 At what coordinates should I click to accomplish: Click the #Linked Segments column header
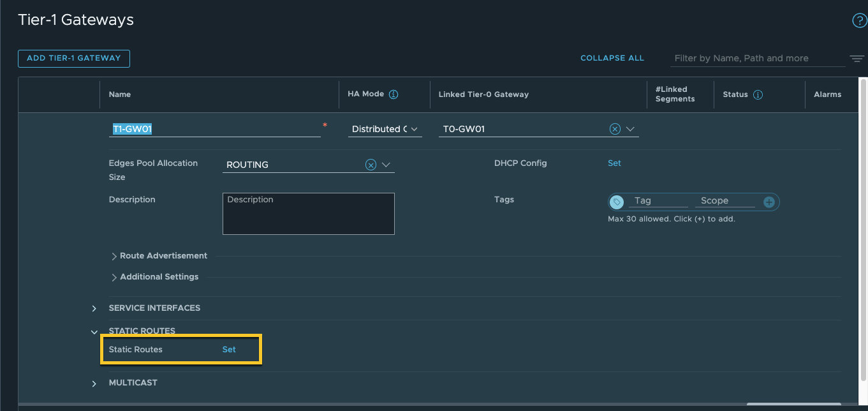click(x=675, y=94)
